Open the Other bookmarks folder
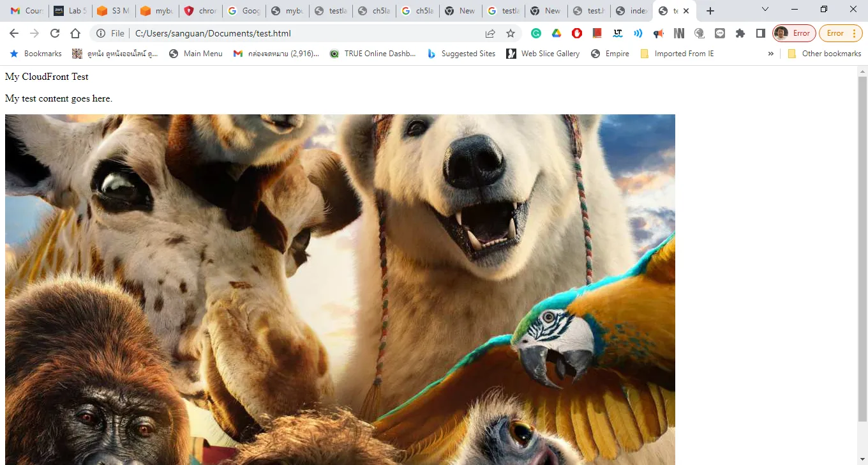 coord(825,54)
